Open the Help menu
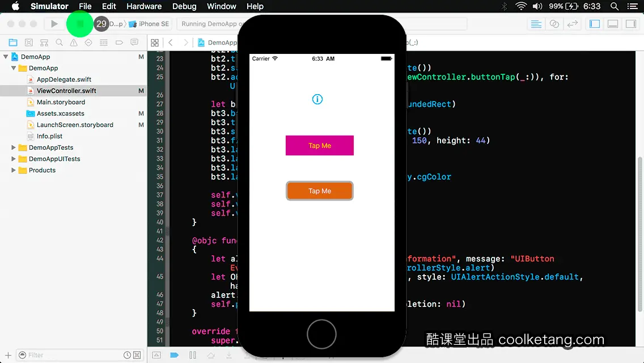644x363 pixels. tap(255, 6)
